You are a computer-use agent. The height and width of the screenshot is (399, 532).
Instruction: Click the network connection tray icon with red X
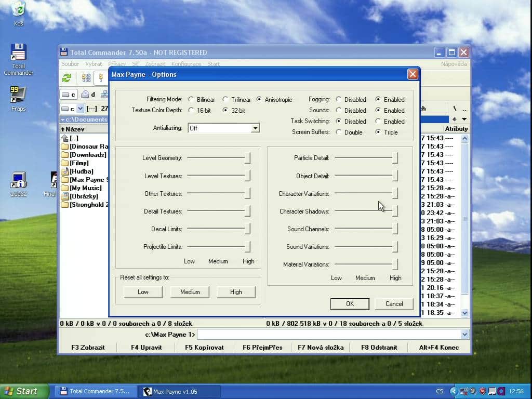(x=463, y=391)
